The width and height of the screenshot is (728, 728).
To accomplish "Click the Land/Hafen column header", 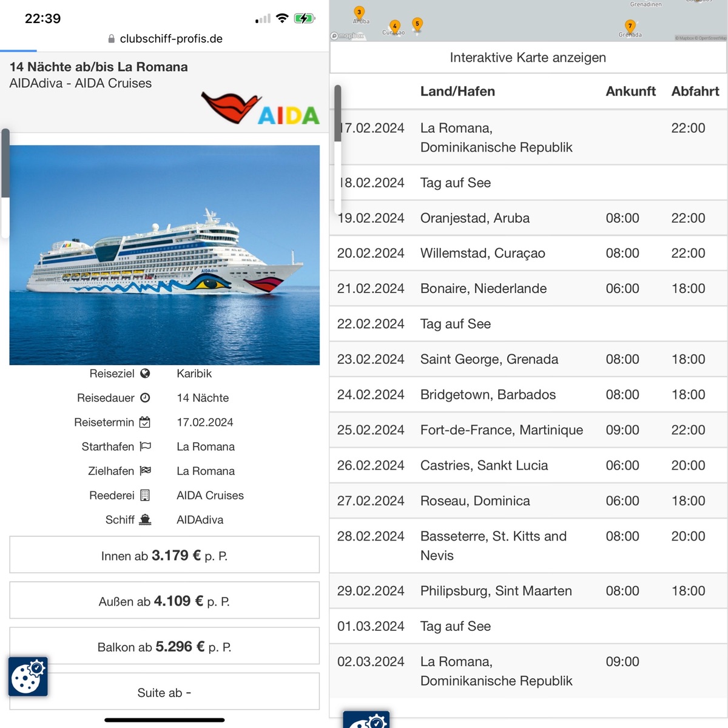I will 457,92.
